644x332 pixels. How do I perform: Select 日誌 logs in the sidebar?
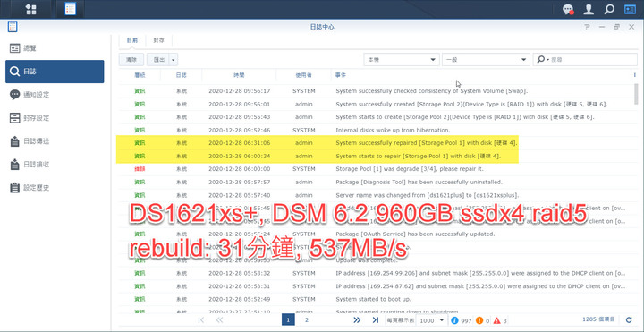pos(55,72)
